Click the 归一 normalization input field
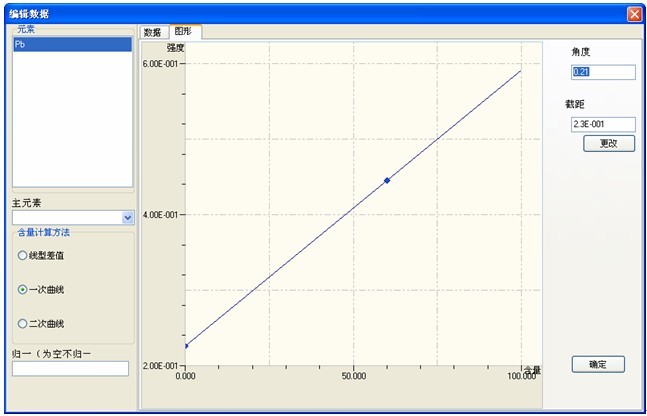 [x=70, y=368]
